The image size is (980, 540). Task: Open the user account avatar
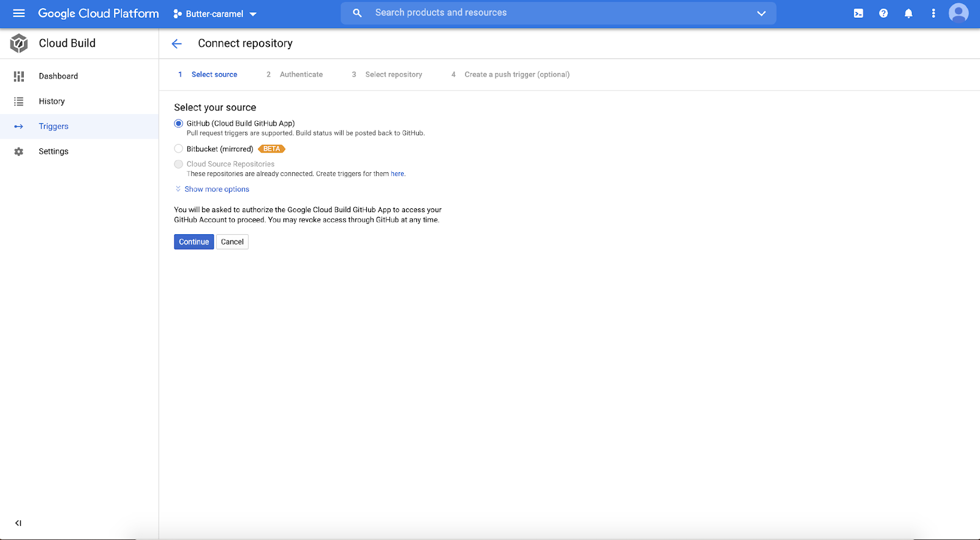tap(958, 13)
